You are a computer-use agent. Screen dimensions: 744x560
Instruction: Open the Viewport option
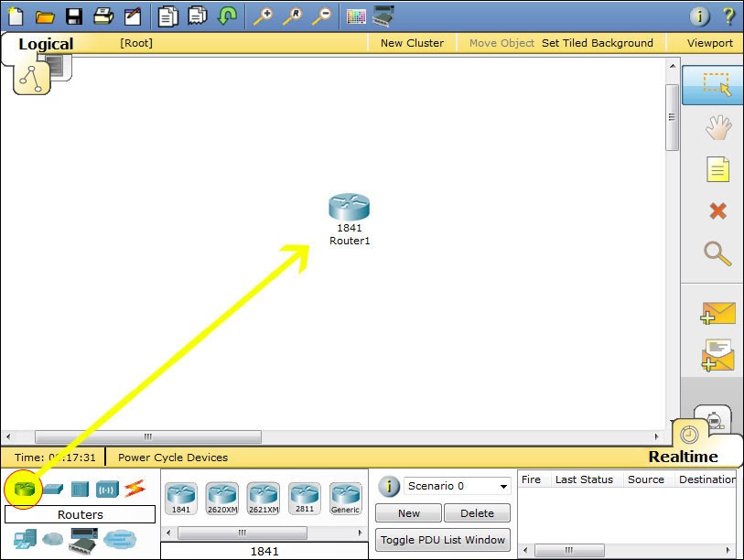pyautogui.click(x=710, y=43)
